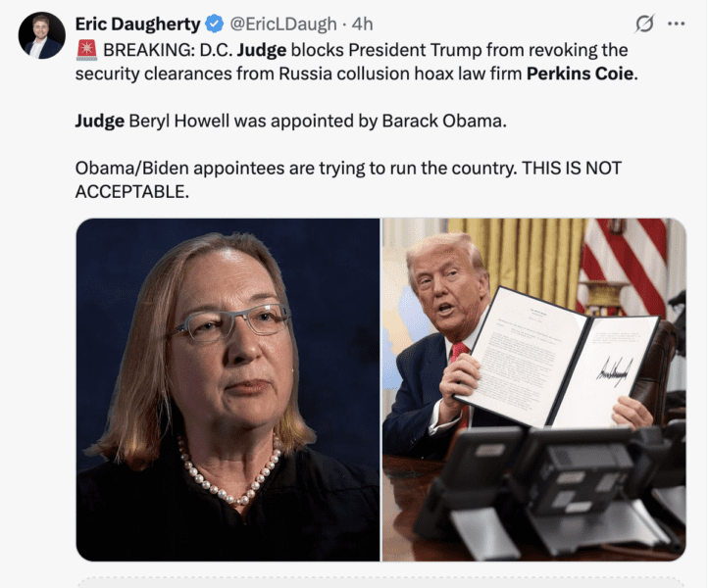Open the dashed quoted card below images
This screenshot has height=588, width=709.
point(381,582)
